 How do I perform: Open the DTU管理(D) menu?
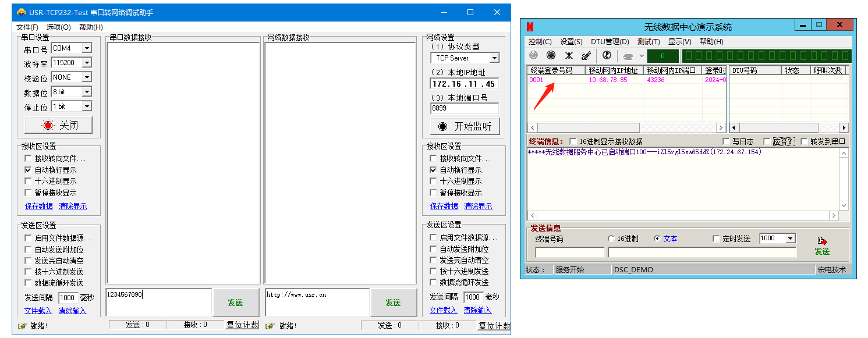tap(610, 42)
